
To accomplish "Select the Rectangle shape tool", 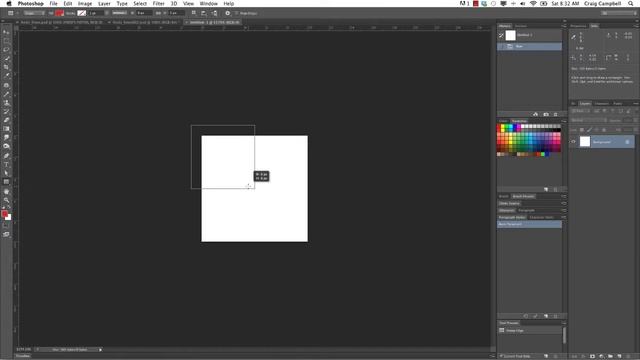I will click(x=6, y=182).
